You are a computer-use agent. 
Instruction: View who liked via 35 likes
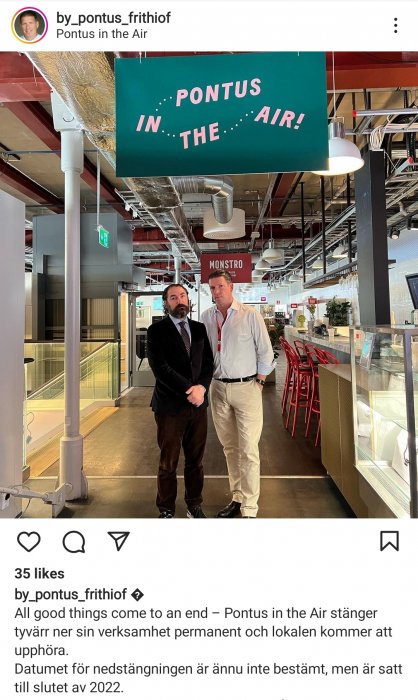[39, 574]
